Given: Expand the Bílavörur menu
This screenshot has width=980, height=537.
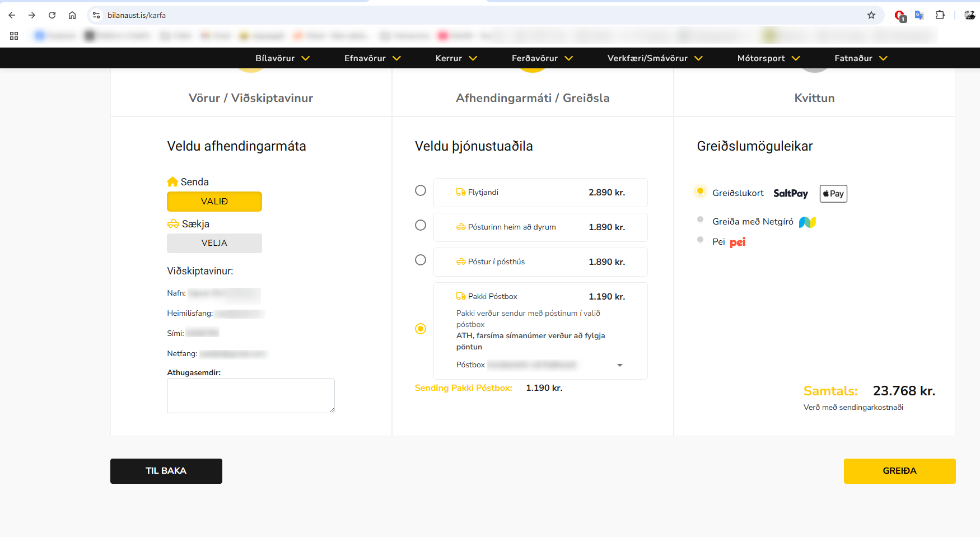Looking at the screenshot, I should coord(282,58).
